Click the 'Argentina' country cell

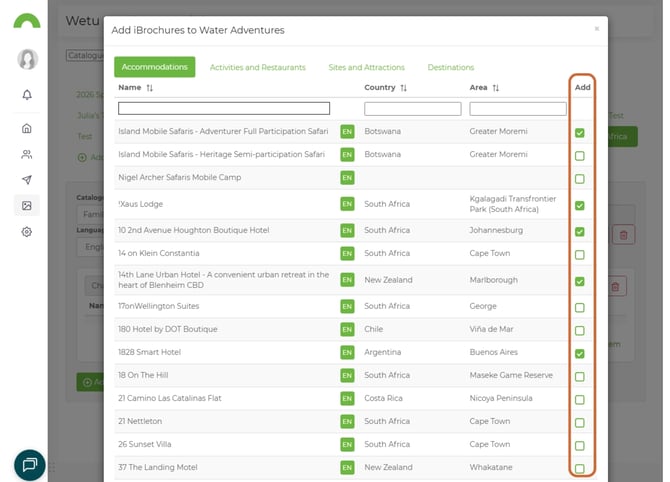(x=383, y=352)
